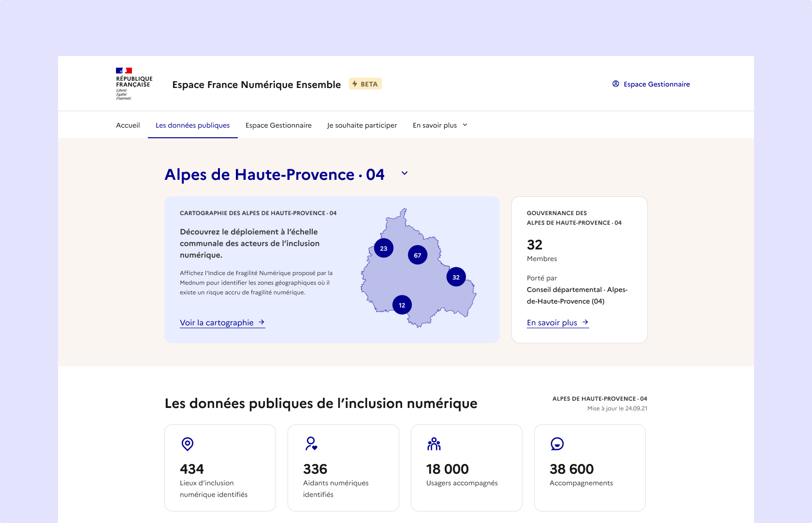Viewport: 812px width, 523px height.
Task: Select the Les données publiques tab
Action: (x=192, y=125)
